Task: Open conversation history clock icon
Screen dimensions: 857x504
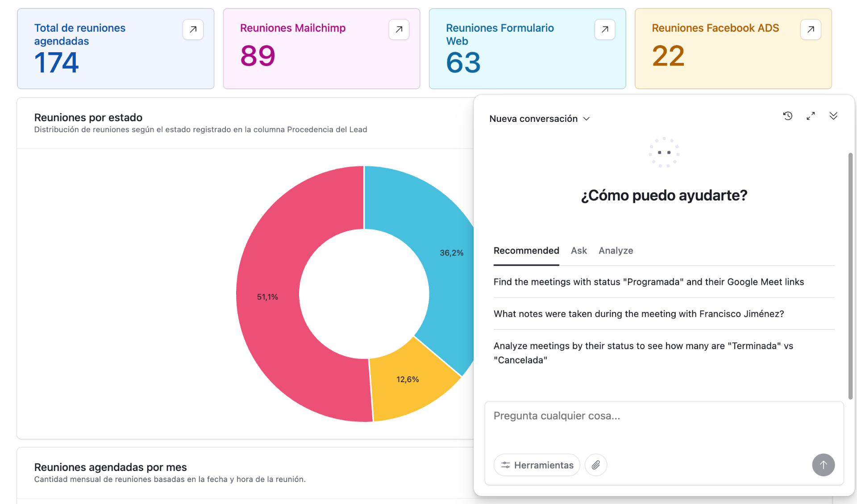Action: pos(788,116)
